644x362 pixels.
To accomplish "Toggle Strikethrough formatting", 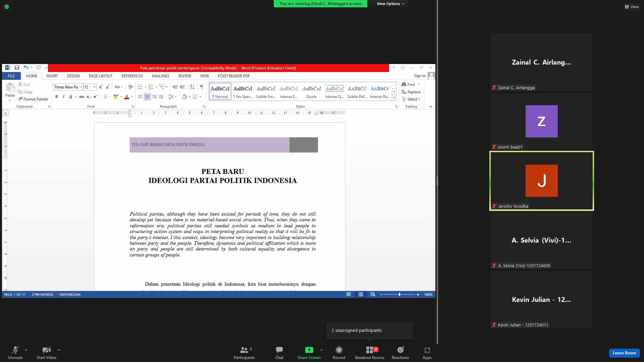I will point(82,97).
